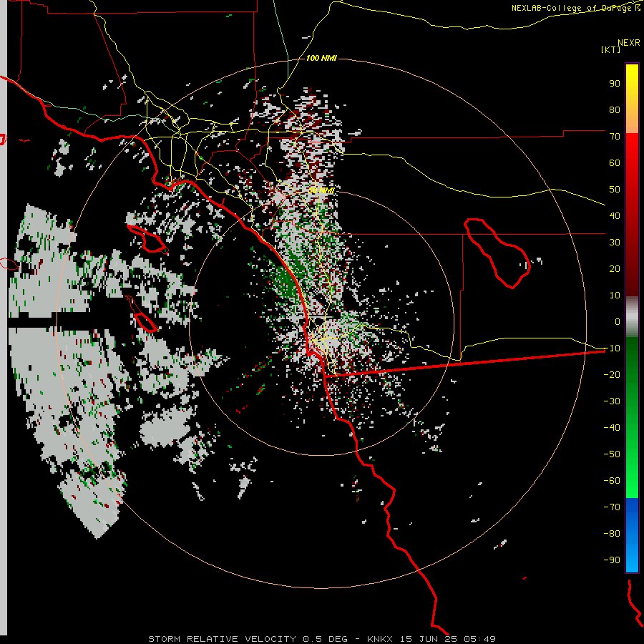The image size is (644, 644).
Task: Select the -90 value on the velocity scale
Action: coord(612,560)
